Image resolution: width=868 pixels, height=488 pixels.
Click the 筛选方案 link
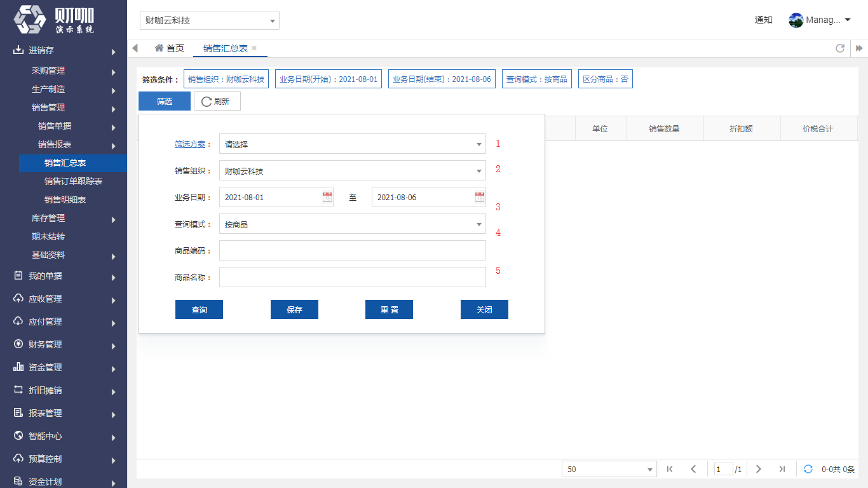click(x=190, y=144)
